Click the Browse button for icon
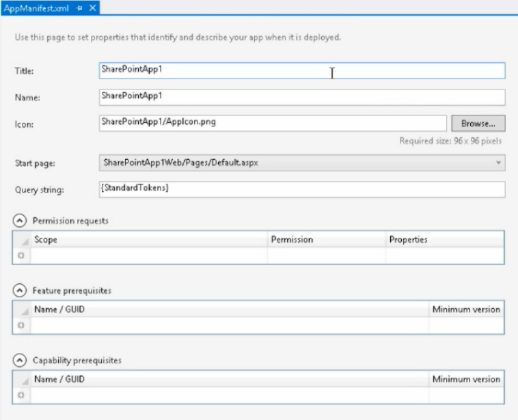 tap(478, 123)
